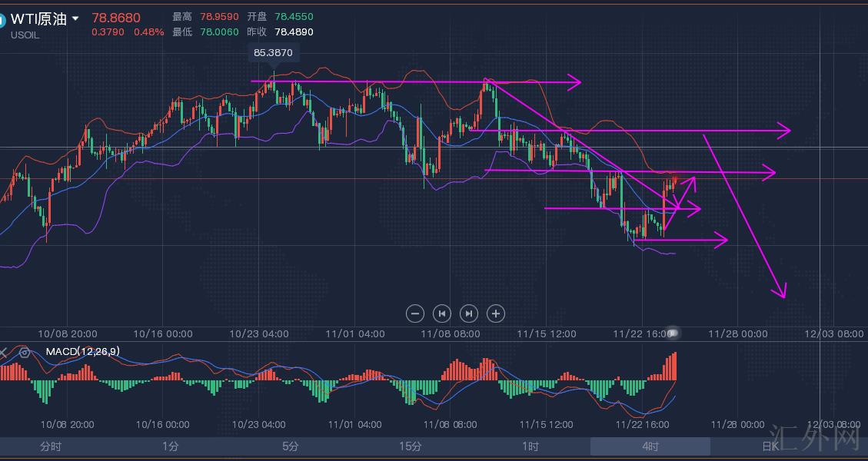Screen dimensions: 868x461
Task: Close the MACD indicator panel
Action: pos(3,353)
